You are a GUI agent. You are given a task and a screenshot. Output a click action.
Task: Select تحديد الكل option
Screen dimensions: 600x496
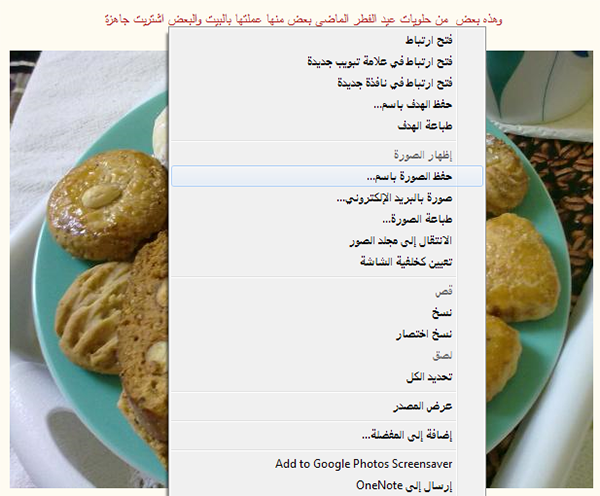pos(327,377)
